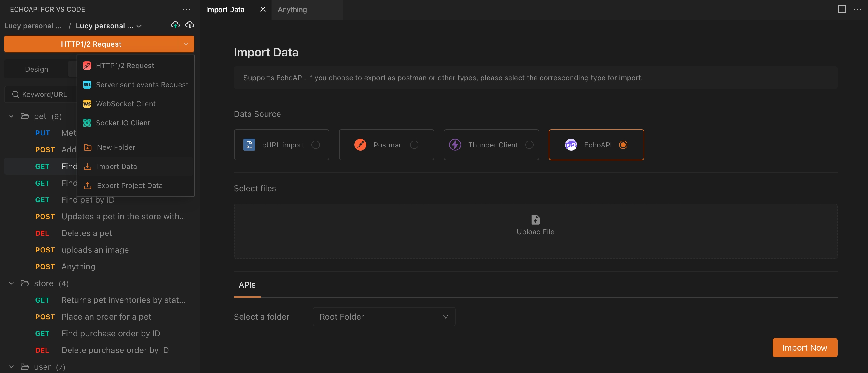868x373 pixels.
Task: Click the ECHOAPI FOR VS CODE panel title
Action: click(47, 10)
